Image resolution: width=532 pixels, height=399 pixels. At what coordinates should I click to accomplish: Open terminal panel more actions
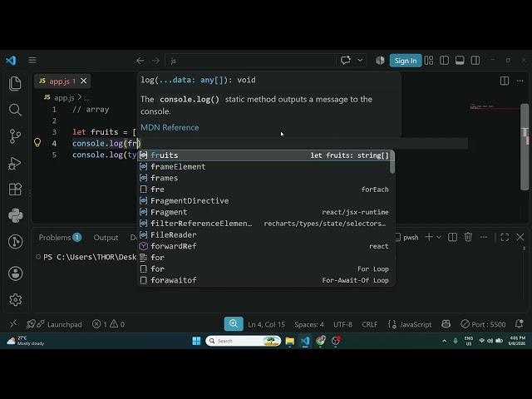(x=484, y=237)
